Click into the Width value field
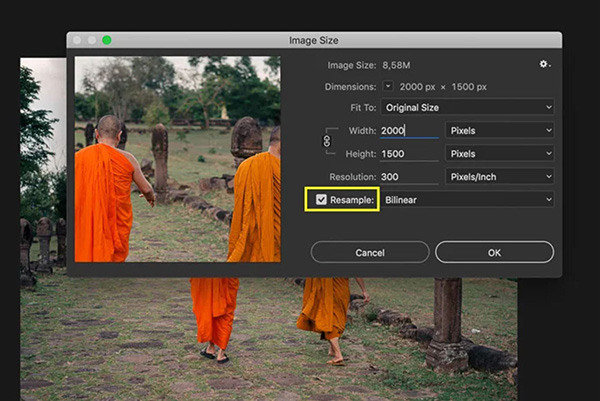Viewport: 600px width, 401px height. coord(408,130)
